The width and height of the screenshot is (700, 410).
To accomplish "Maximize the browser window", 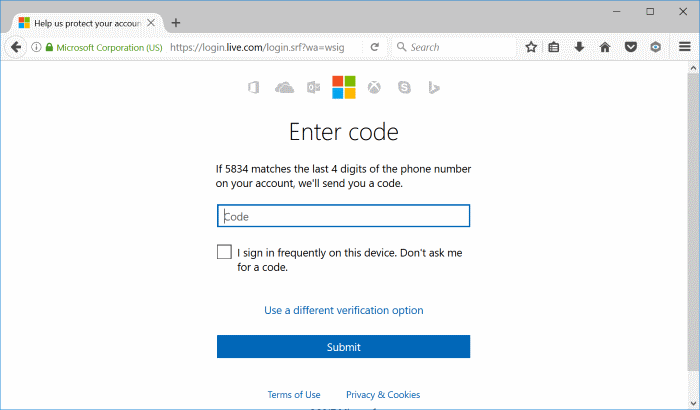I will tap(650, 12).
